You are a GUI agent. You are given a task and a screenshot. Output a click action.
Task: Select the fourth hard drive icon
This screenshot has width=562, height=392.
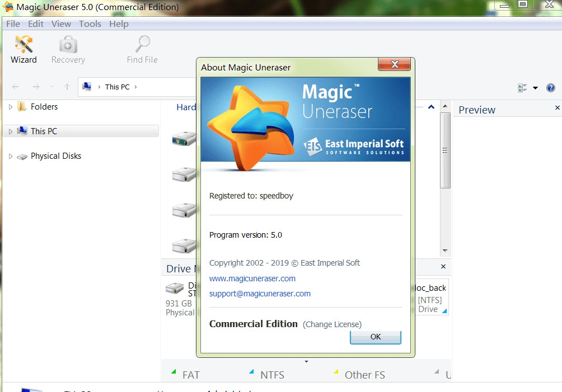[184, 246]
